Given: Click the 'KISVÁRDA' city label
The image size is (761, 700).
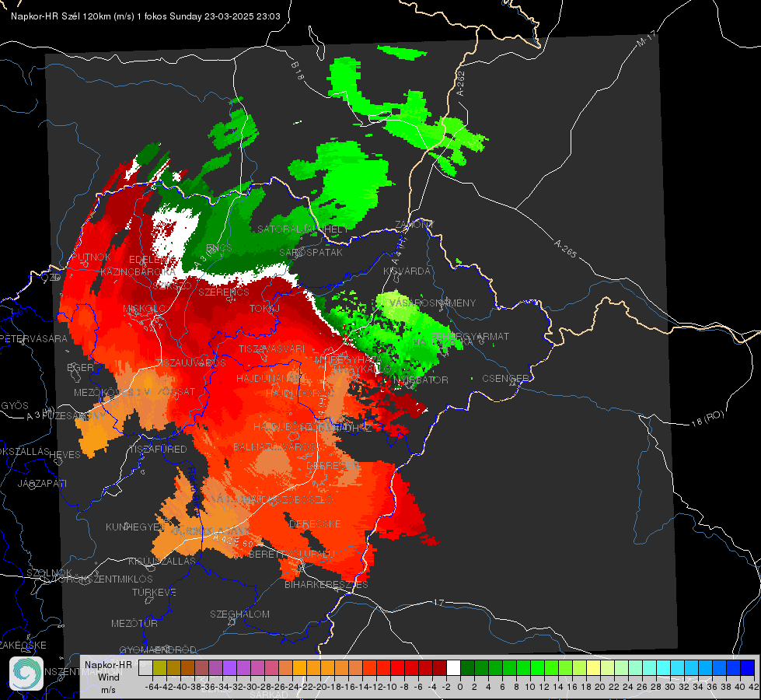Looking at the screenshot, I should pyautogui.click(x=407, y=271).
